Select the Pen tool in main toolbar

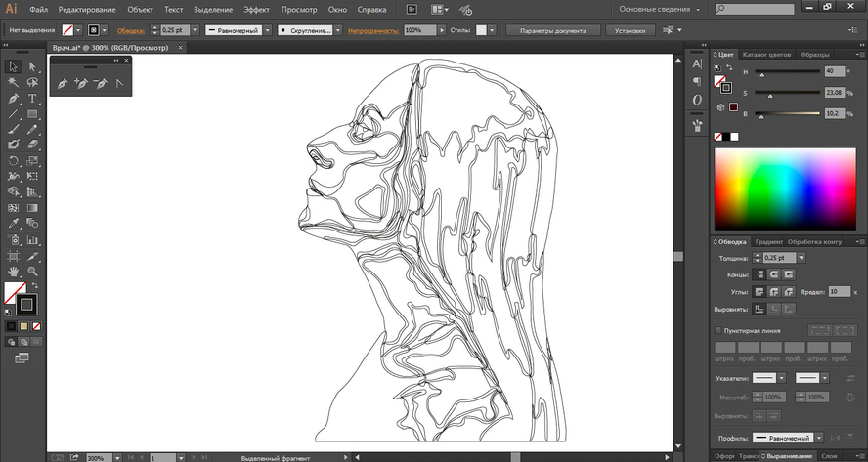pos(14,99)
